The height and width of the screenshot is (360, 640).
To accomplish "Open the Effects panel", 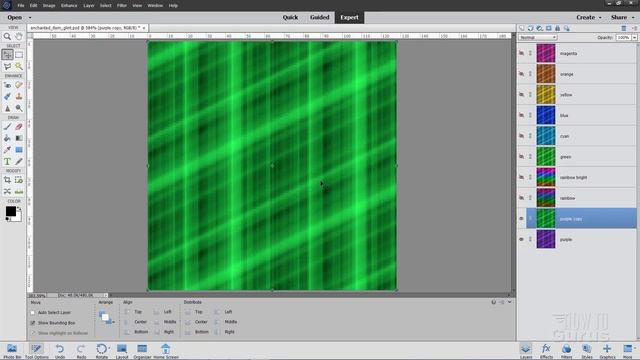I will (x=546, y=351).
